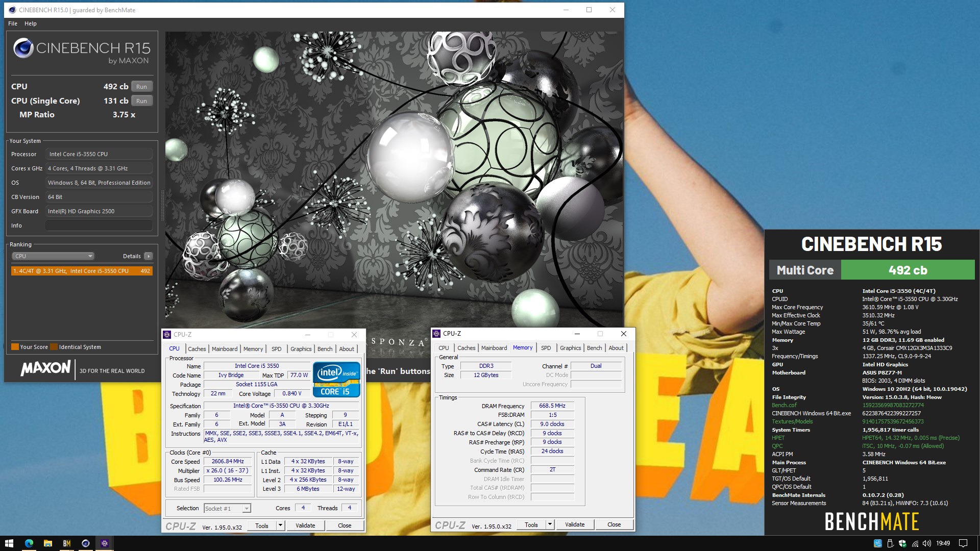Open Windows Security tray icon

click(x=902, y=543)
